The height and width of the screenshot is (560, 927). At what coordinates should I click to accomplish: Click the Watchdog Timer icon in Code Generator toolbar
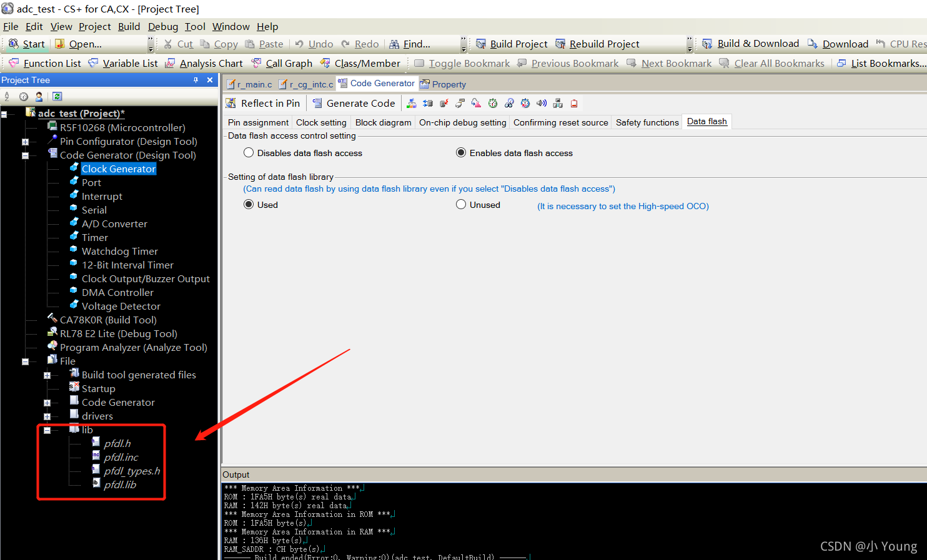click(509, 104)
